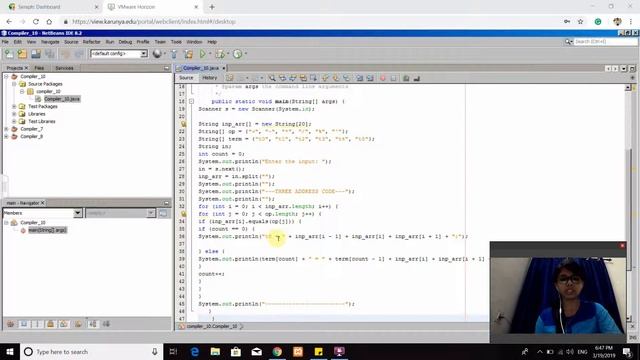
Task: Click the Stop Macro Recording icon
Action: point(393,78)
